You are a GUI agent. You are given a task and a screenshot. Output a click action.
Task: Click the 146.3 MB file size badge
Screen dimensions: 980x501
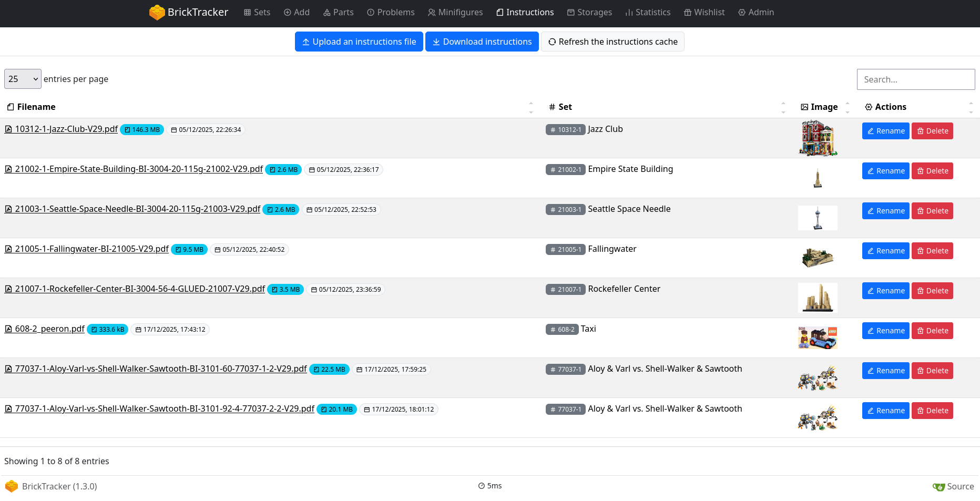pyautogui.click(x=142, y=130)
